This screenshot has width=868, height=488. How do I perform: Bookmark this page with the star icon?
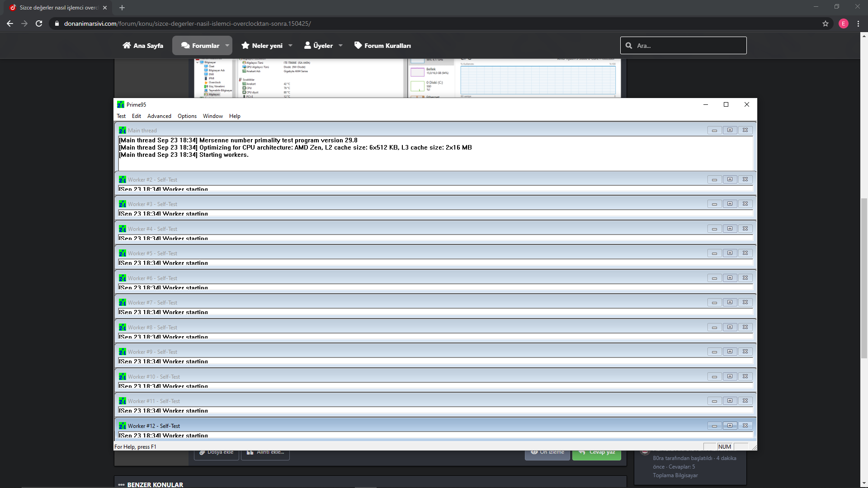pos(826,23)
